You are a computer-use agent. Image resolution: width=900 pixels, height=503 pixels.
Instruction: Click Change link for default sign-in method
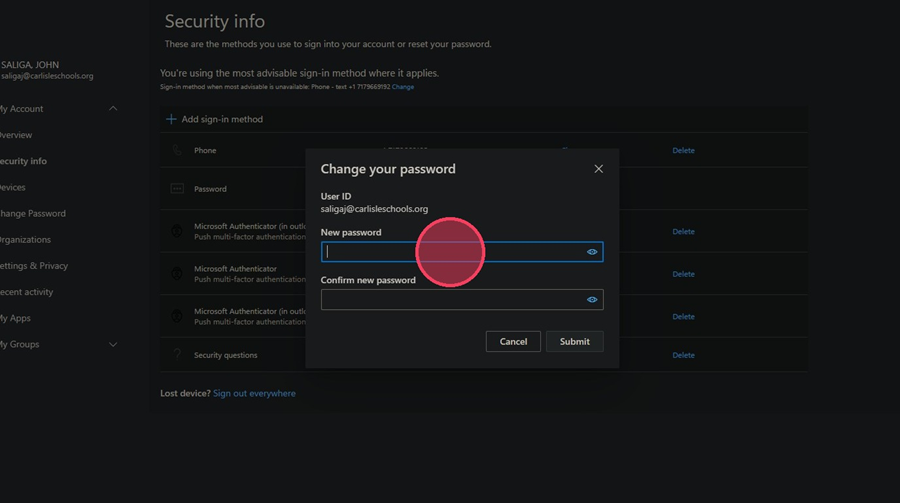403,87
